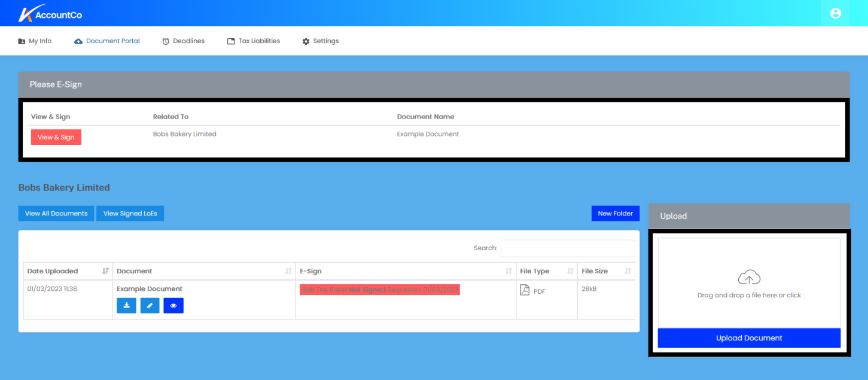Edit Example Document with pencil icon
The height and width of the screenshot is (380, 868).
click(150, 306)
